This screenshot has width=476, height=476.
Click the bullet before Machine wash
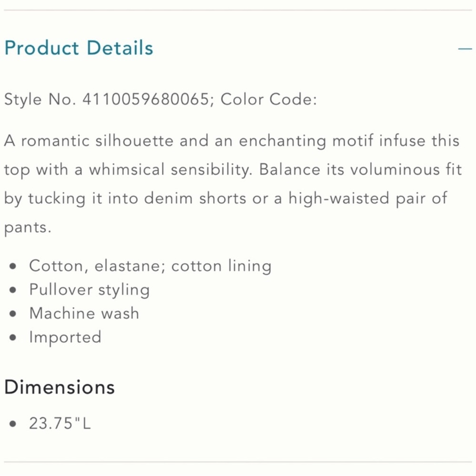(x=13, y=314)
